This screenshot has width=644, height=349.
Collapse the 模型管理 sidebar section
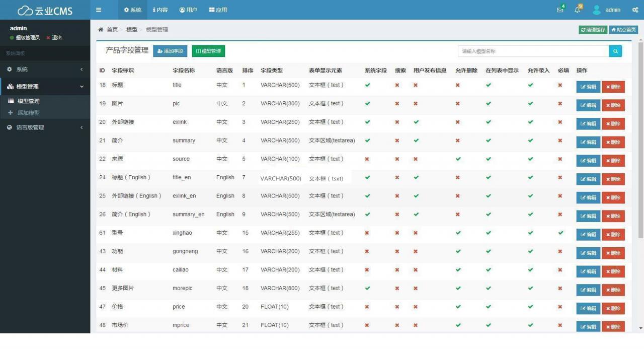tap(45, 87)
